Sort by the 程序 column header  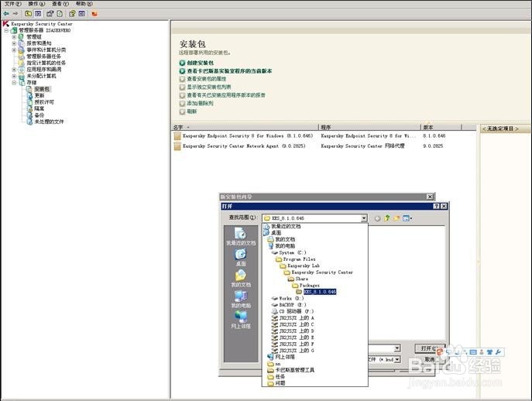pyautogui.click(x=370, y=127)
